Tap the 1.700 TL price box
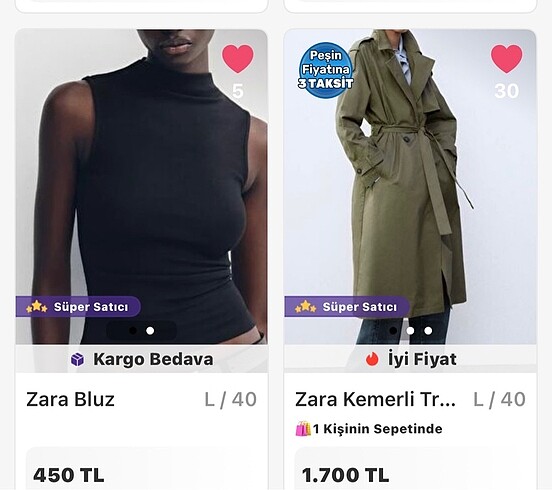 click(410, 469)
